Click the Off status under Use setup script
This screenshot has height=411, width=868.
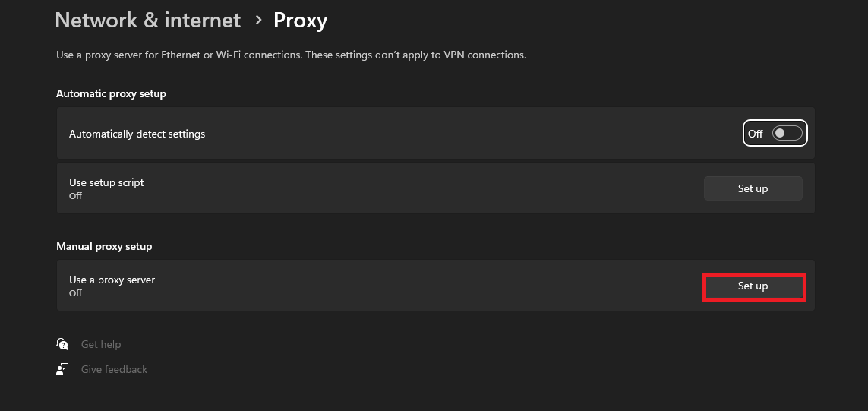[x=75, y=196]
